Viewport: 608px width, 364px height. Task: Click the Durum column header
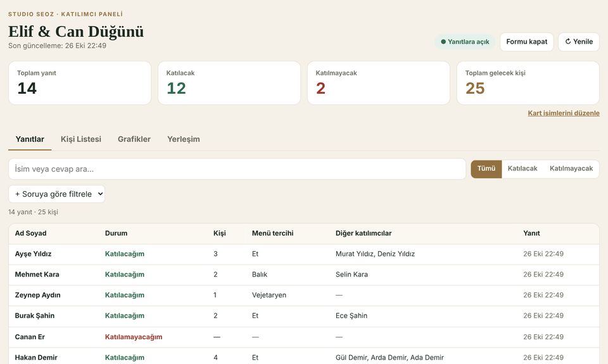[x=116, y=234]
